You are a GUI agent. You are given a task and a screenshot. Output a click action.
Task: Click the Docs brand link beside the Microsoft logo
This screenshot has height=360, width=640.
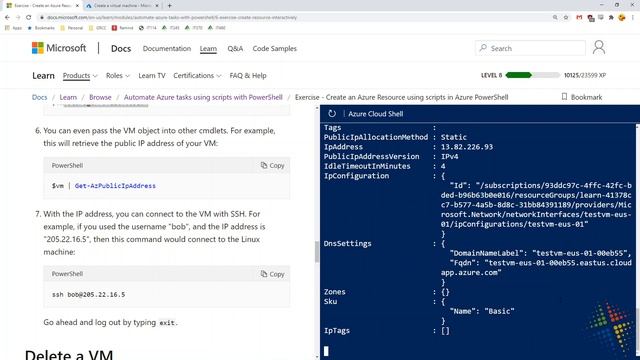[x=121, y=48]
